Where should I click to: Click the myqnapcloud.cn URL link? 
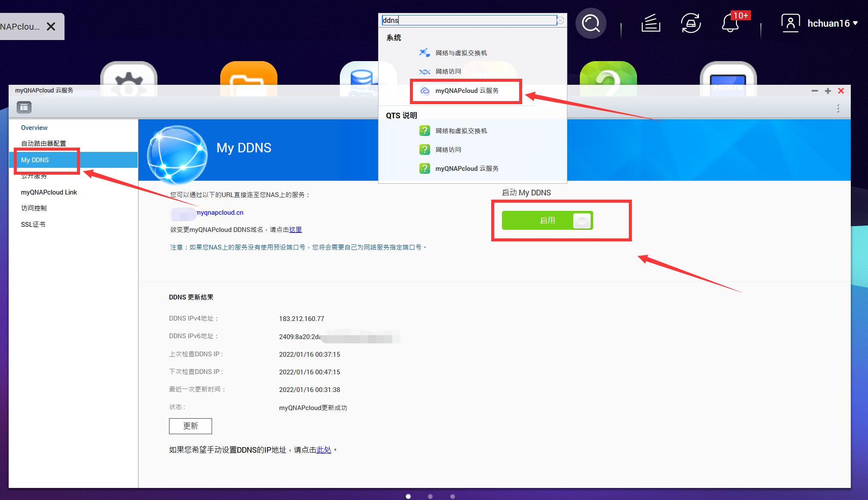(x=219, y=213)
